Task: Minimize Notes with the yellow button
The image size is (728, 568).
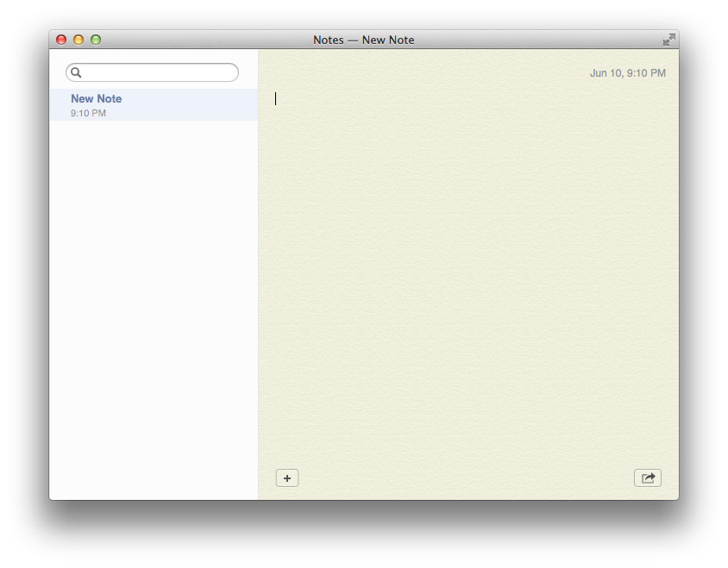Action: (78, 40)
